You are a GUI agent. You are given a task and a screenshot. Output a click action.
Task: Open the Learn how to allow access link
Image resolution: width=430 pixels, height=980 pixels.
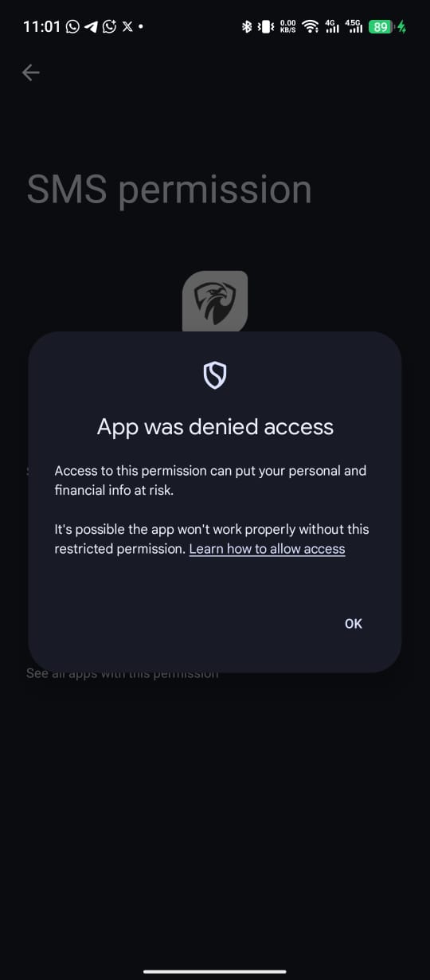[267, 549]
